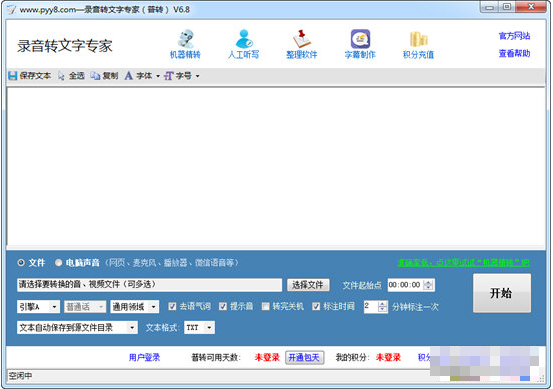Image resolution: width=553 pixels, height=389 pixels.
Task: Click the audio/video file path field
Action: pos(149,285)
